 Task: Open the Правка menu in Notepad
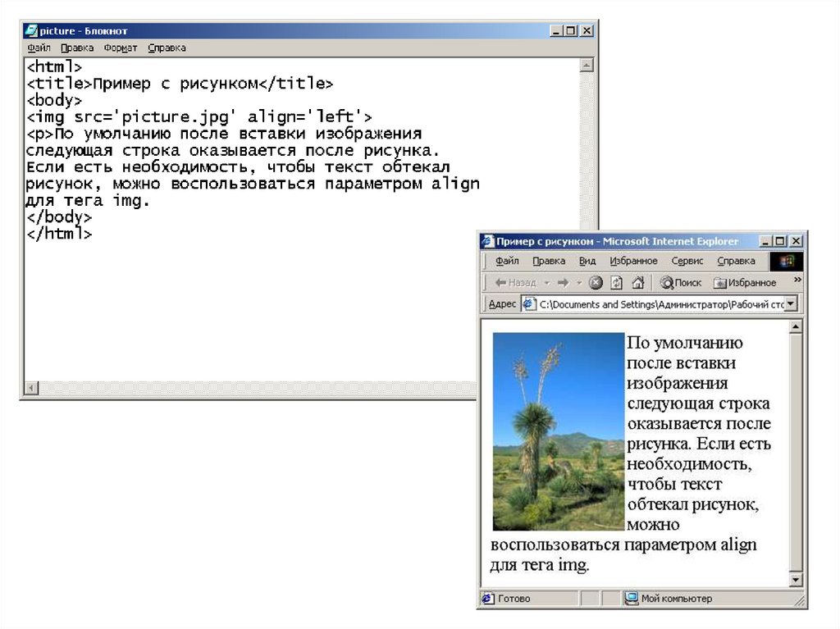click(x=77, y=48)
